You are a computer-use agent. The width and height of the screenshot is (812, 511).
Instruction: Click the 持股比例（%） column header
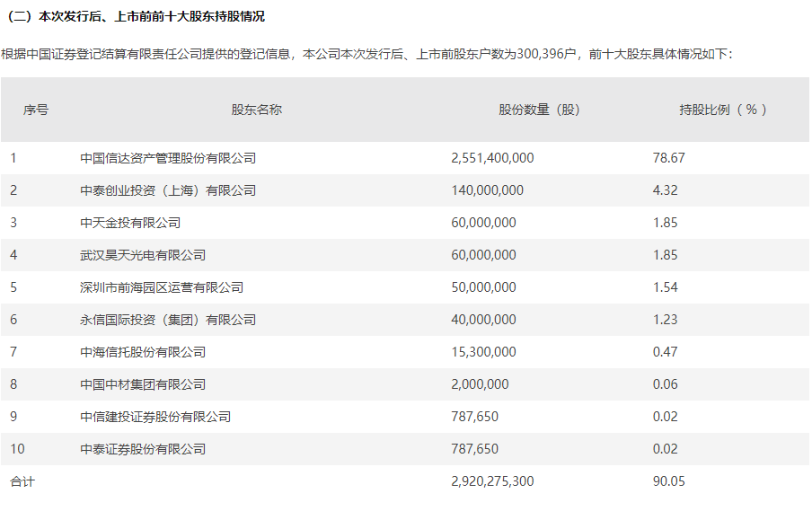tap(724, 110)
